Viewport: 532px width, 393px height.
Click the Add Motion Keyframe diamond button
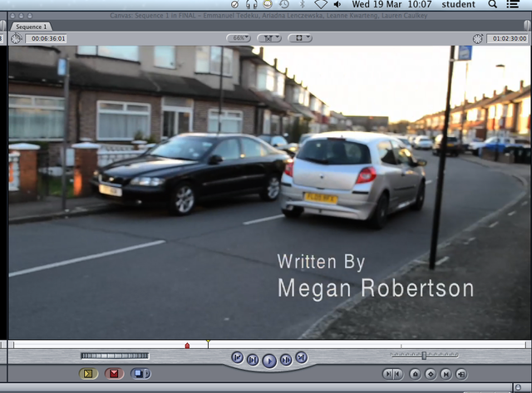[x=431, y=374]
